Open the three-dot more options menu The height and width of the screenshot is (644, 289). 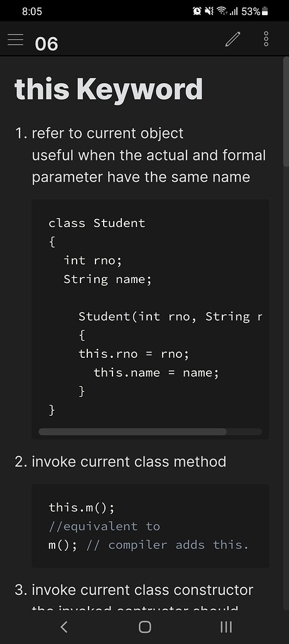[x=266, y=39]
